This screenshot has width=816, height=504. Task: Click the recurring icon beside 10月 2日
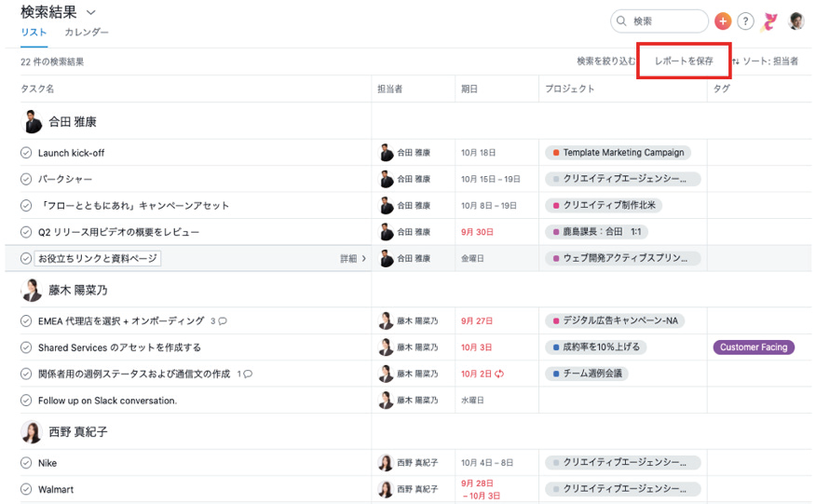[499, 374]
